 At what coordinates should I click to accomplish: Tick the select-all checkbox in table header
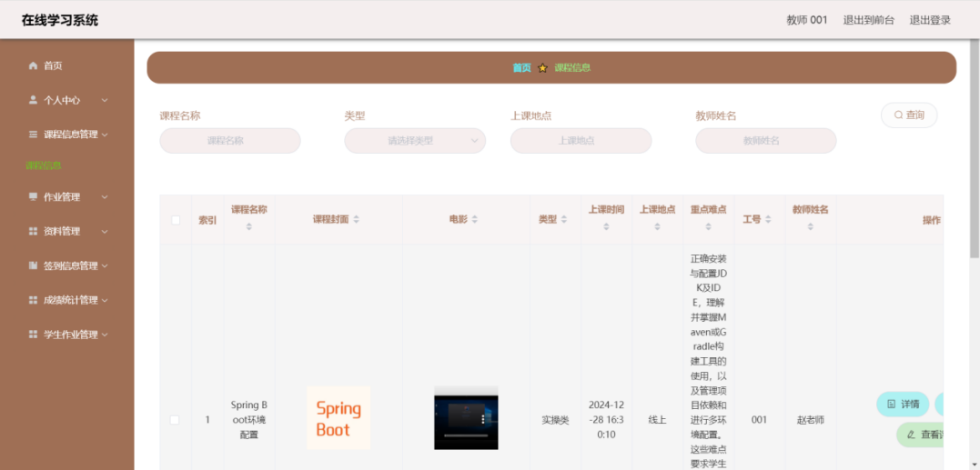176,220
